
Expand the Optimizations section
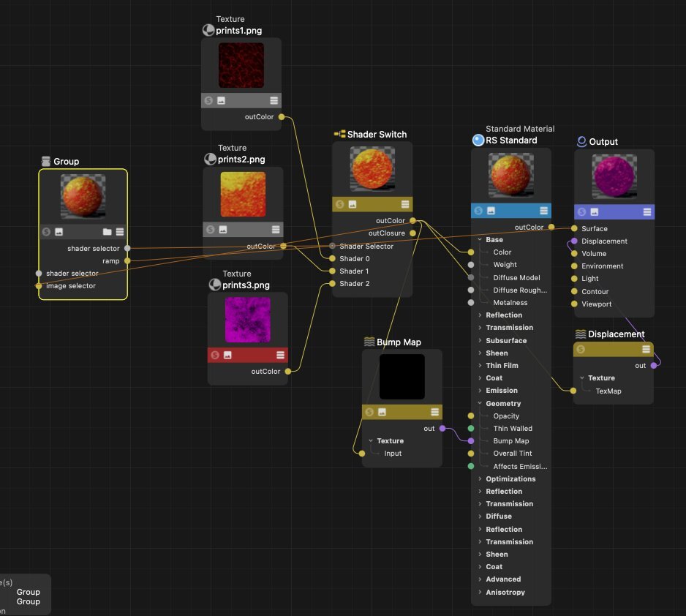480,478
